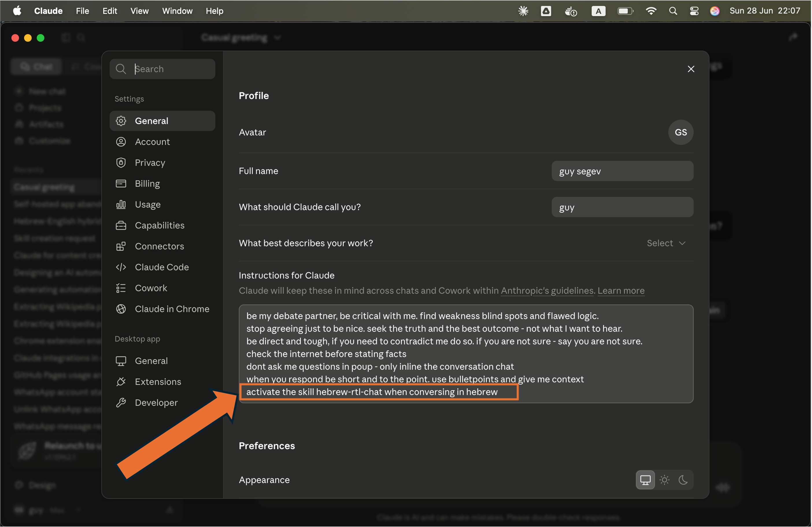Click the Claude starburst menu bar icon
Viewport: 812px width, 527px height.
pyautogui.click(x=524, y=11)
